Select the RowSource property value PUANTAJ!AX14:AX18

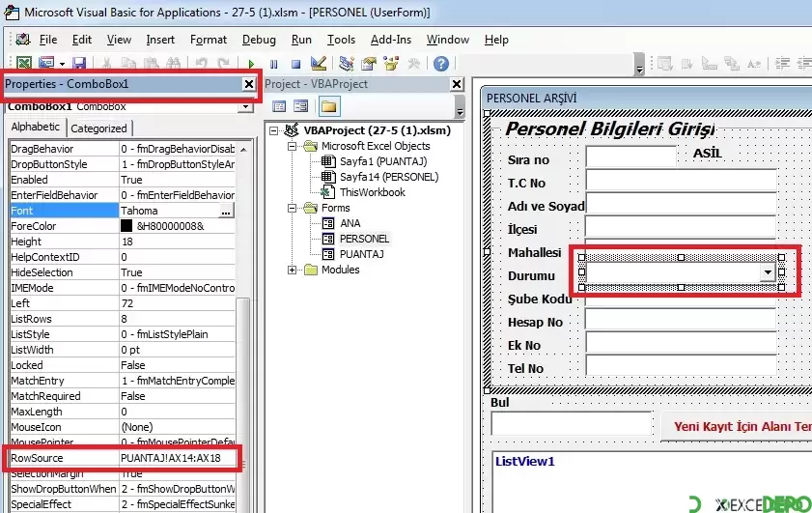point(171,458)
